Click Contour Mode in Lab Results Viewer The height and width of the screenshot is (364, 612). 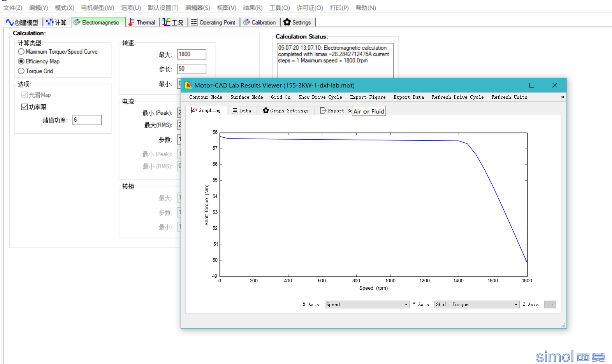[206, 97]
